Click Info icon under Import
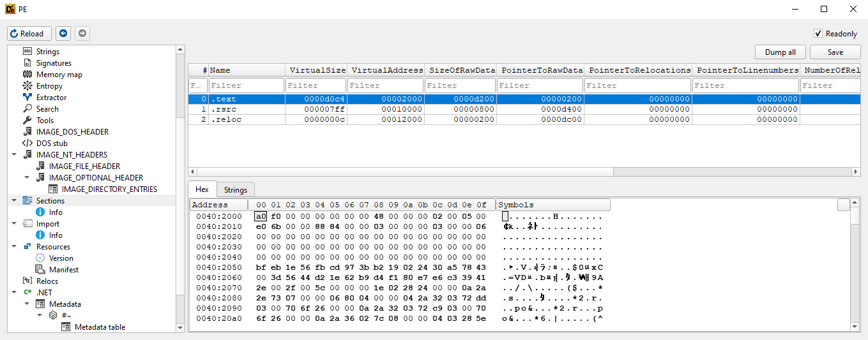 pos(40,235)
